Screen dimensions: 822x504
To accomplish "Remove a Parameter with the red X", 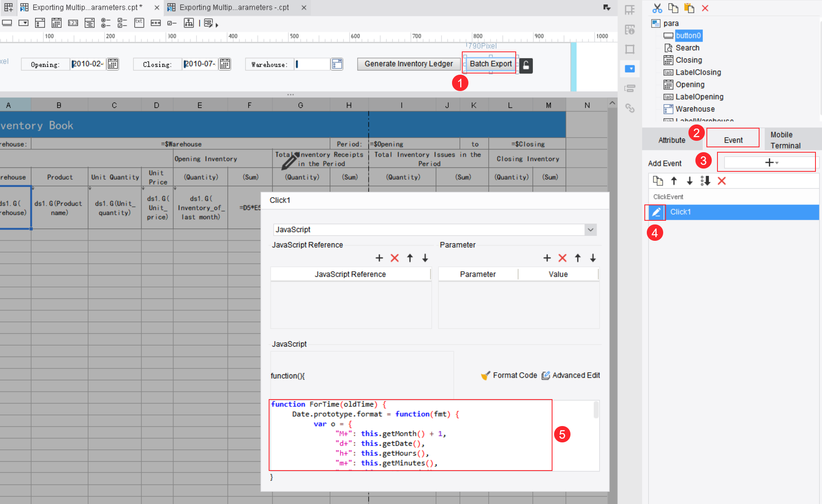I will point(562,258).
